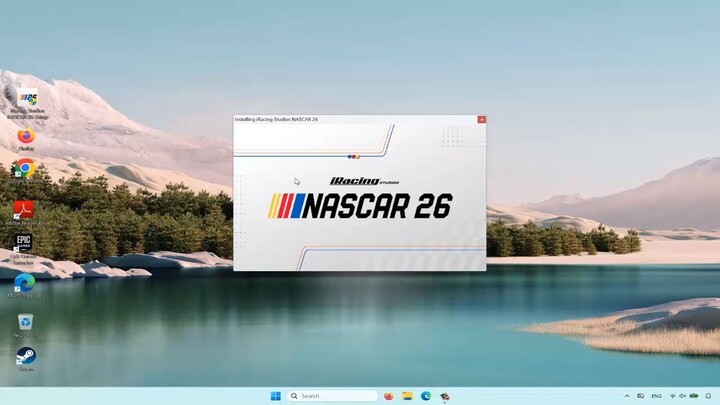Click the NASCAR 26 logo in the installer
The height and width of the screenshot is (405, 720).
pyautogui.click(x=360, y=206)
